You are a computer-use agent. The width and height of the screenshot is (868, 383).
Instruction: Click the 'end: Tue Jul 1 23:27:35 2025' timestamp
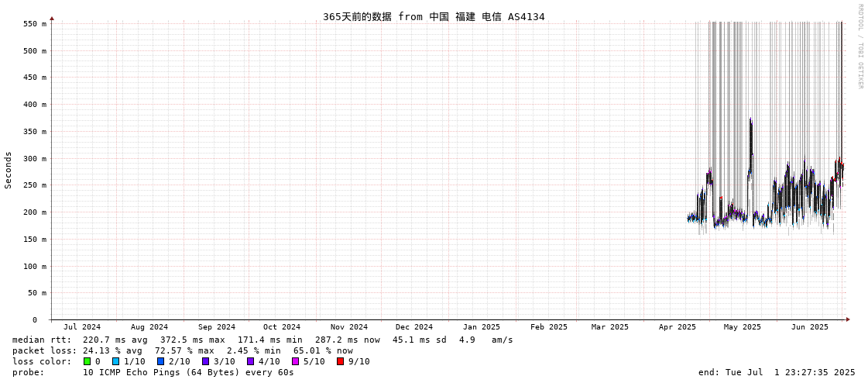coord(777,372)
